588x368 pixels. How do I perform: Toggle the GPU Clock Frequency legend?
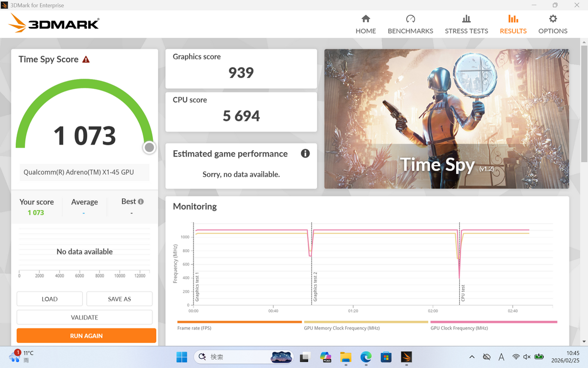tap(493, 325)
